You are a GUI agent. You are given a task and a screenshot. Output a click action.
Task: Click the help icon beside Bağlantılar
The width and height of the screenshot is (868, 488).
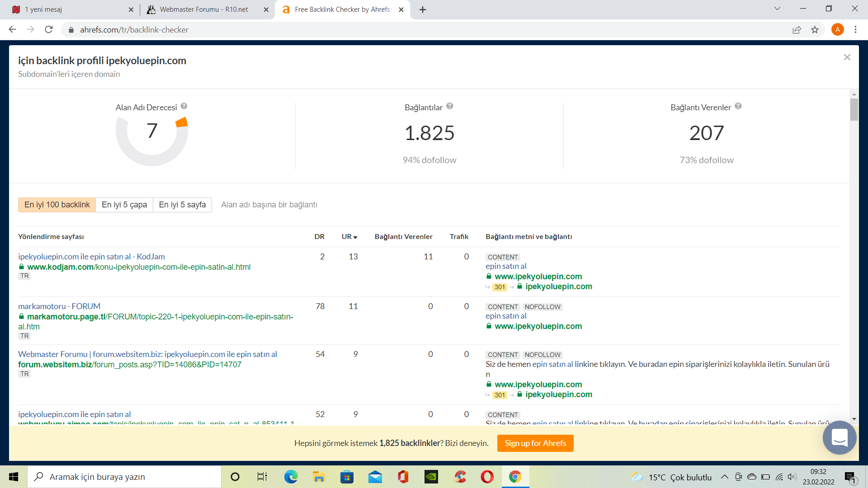[x=450, y=106]
